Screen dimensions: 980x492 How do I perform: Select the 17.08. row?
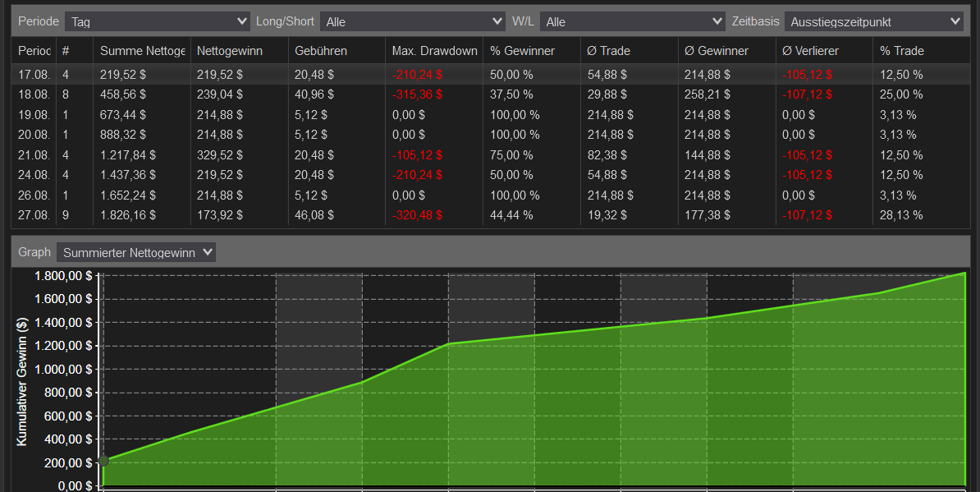pyautogui.click(x=491, y=75)
